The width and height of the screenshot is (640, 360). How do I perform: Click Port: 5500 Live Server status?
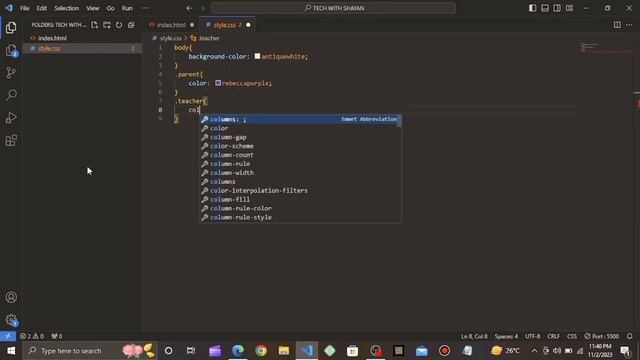[601, 336]
